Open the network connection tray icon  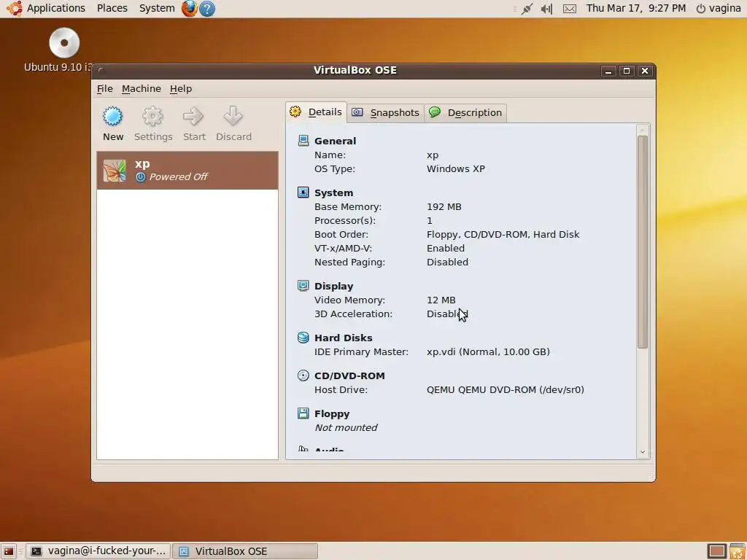point(527,9)
